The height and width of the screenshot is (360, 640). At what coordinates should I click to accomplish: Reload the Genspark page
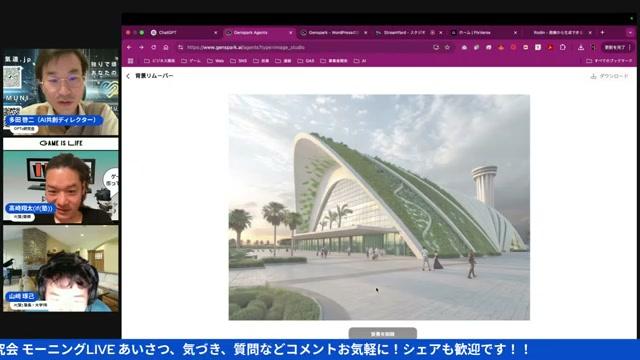tap(153, 47)
